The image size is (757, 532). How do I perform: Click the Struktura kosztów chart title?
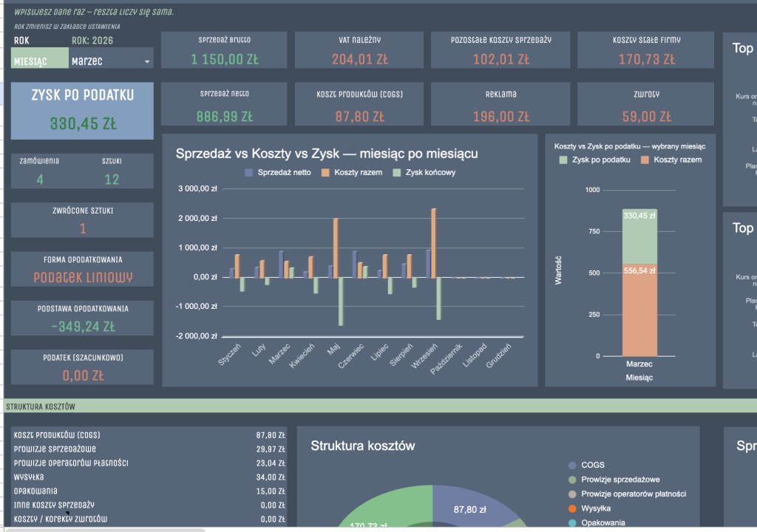click(362, 446)
